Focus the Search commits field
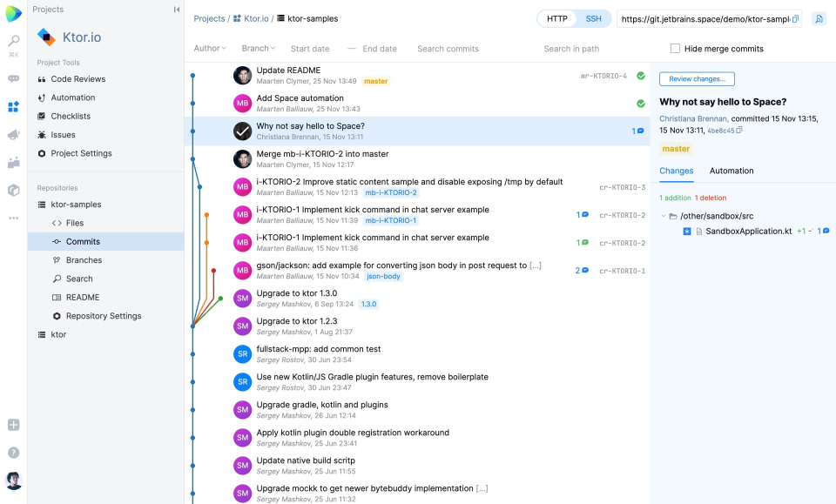The image size is (836, 504). pos(448,49)
